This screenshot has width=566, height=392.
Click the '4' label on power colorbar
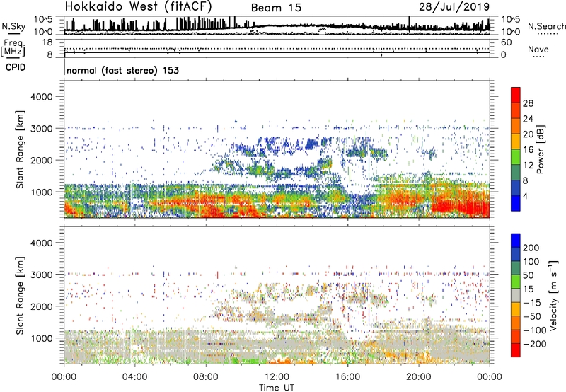[x=525, y=196]
